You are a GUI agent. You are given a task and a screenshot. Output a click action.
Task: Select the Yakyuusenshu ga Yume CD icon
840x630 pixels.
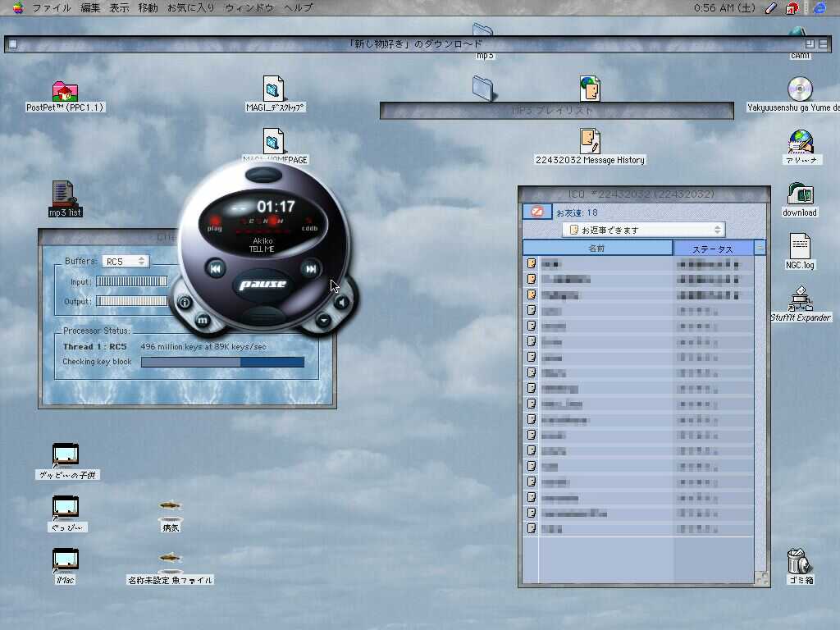[x=800, y=89]
